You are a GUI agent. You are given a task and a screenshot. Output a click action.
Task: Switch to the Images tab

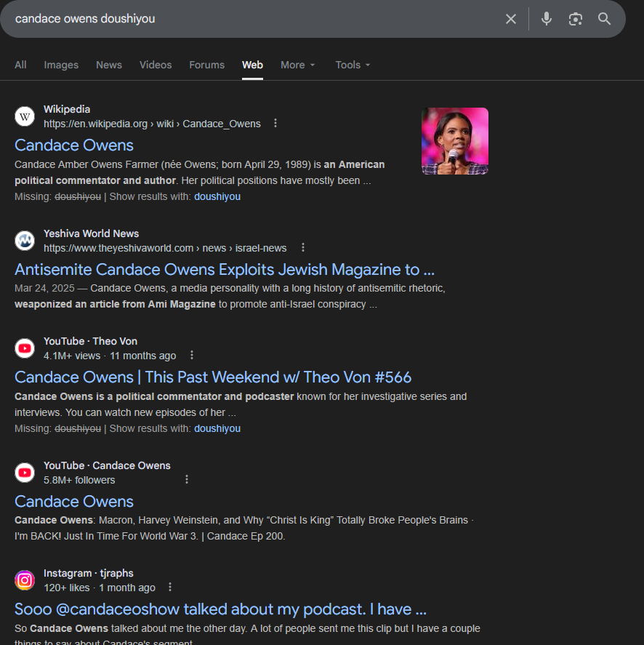pos(61,65)
